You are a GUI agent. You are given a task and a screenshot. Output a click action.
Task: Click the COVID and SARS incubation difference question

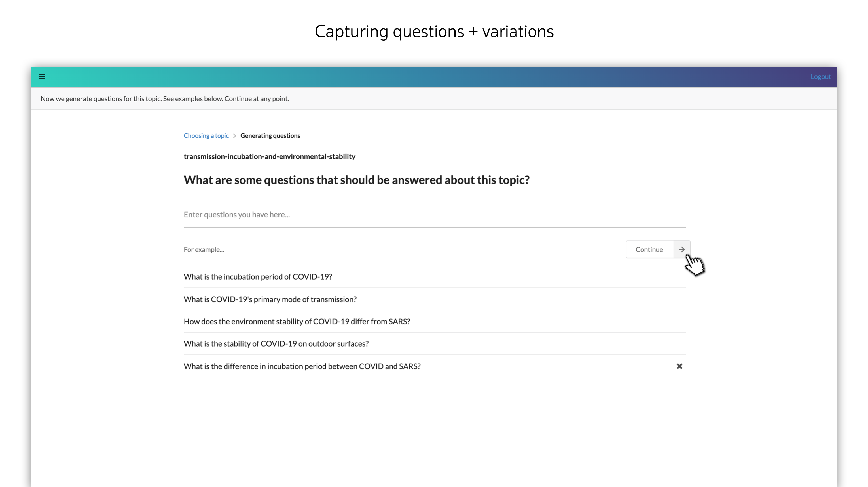(302, 366)
